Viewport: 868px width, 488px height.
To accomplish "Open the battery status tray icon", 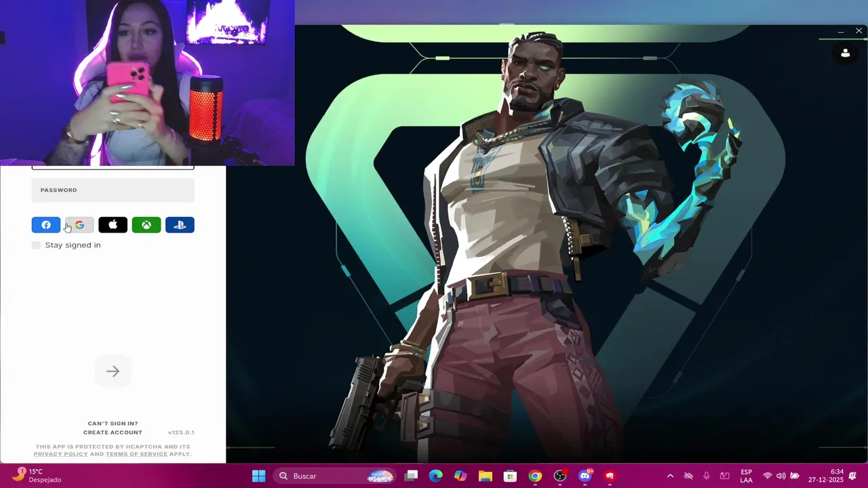I will click(795, 476).
